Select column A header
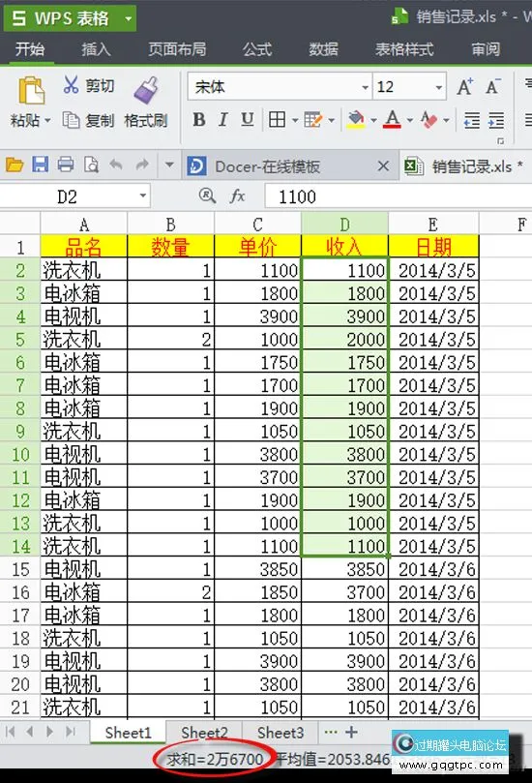This screenshot has height=783, width=532. point(84,225)
